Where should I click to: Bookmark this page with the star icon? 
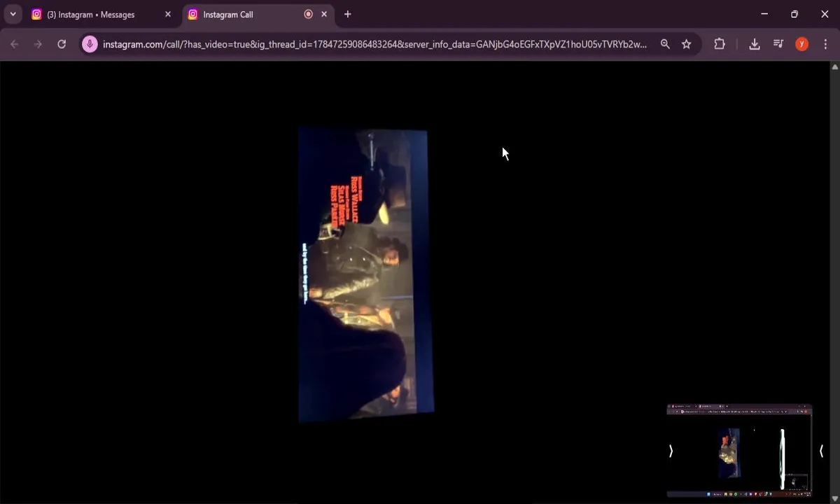click(687, 44)
